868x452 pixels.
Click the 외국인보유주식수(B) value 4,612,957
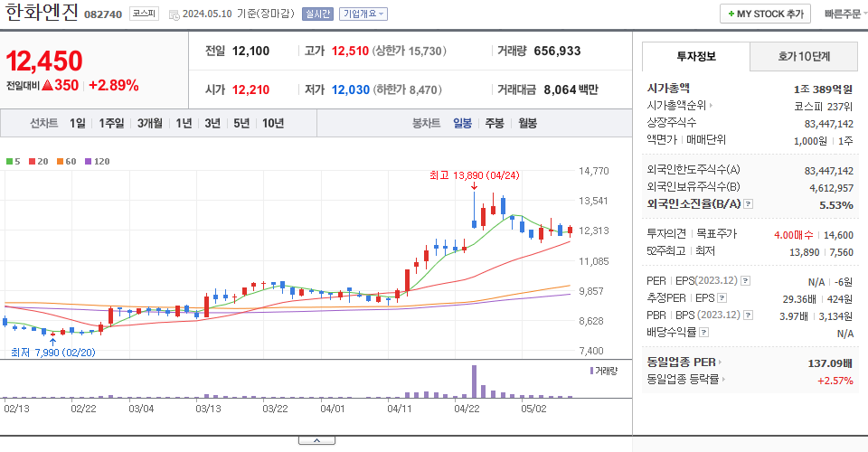[831, 188]
